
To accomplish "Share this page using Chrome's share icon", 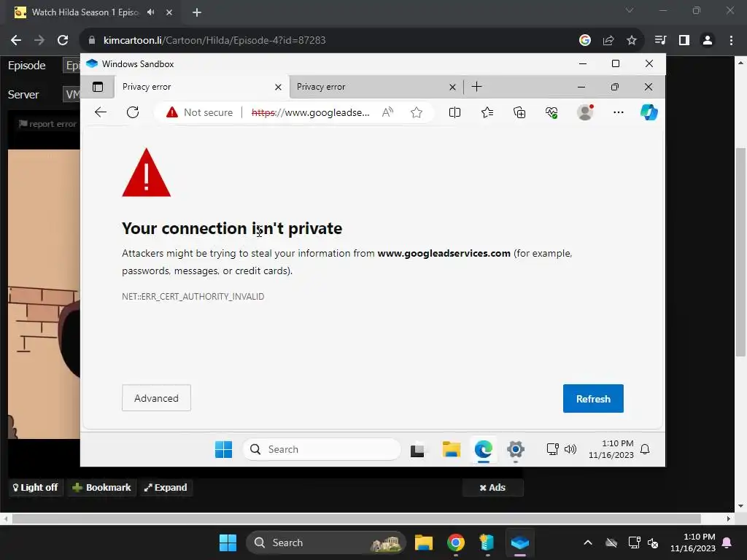I will click(x=608, y=40).
